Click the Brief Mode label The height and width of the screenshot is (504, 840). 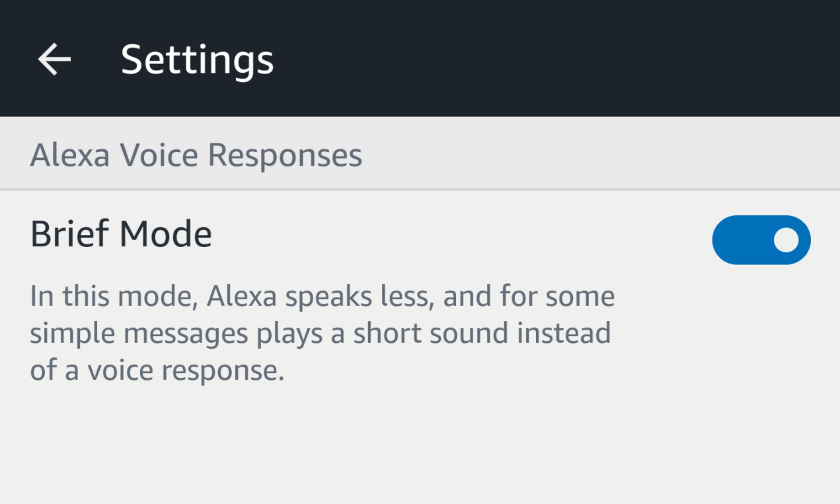coord(121,234)
